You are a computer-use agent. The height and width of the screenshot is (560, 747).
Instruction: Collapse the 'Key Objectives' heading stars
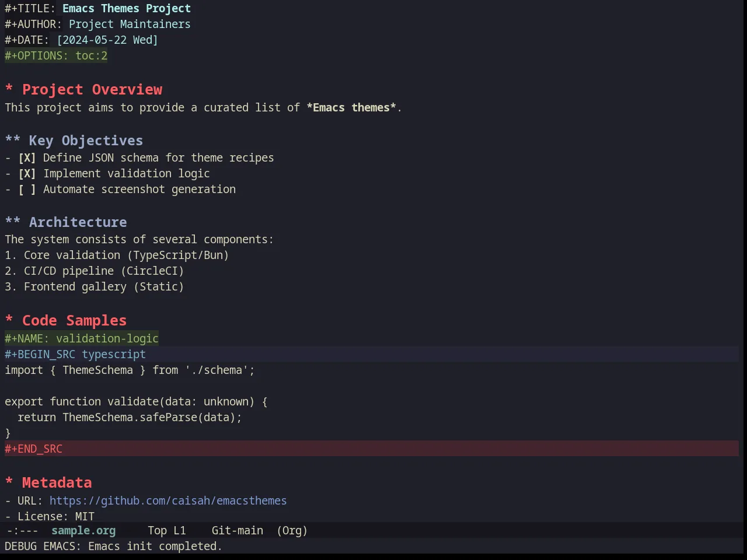tap(13, 141)
